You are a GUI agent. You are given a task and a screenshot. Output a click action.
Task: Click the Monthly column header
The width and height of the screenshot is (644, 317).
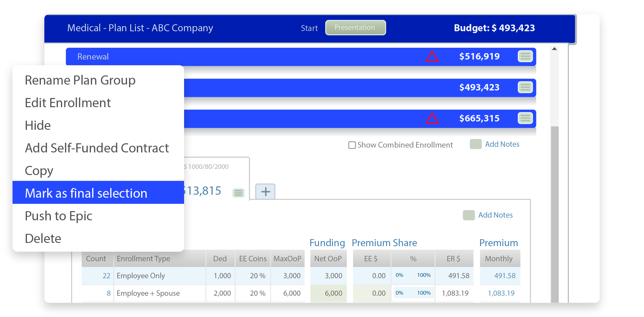pos(500,259)
